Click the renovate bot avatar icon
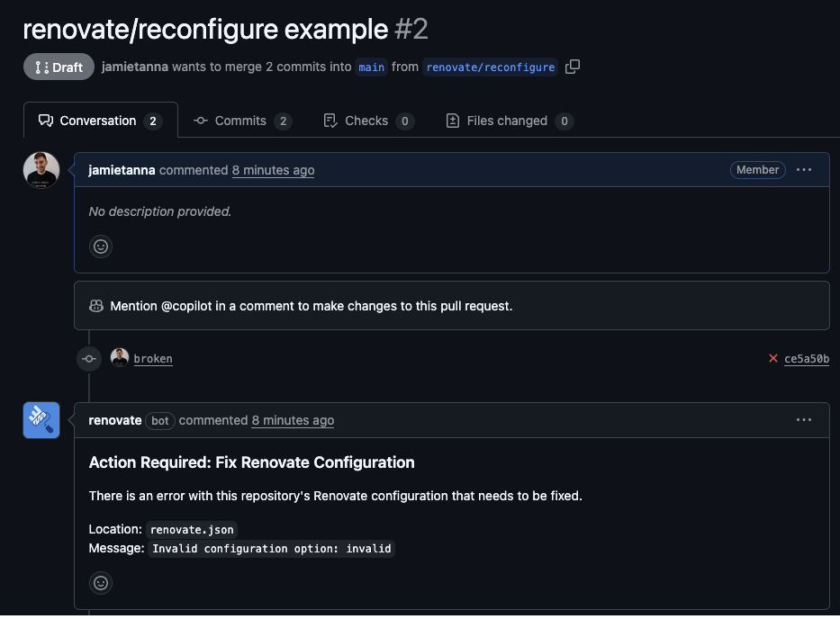The image size is (840, 619). click(41, 420)
